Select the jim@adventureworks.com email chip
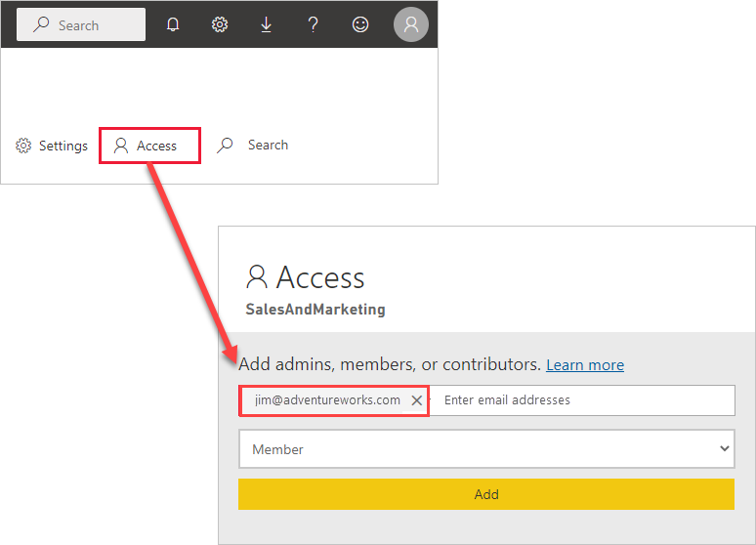Image resolution: width=756 pixels, height=545 pixels. point(326,400)
